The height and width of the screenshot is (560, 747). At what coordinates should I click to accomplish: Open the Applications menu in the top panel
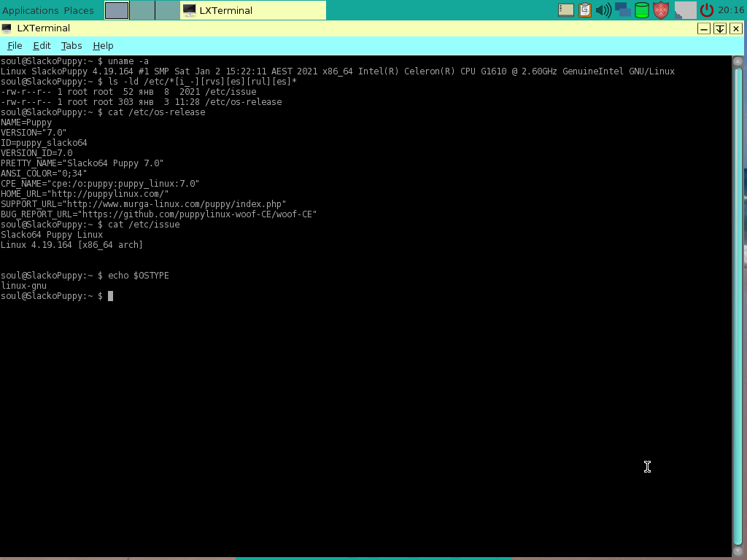click(x=31, y=10)
